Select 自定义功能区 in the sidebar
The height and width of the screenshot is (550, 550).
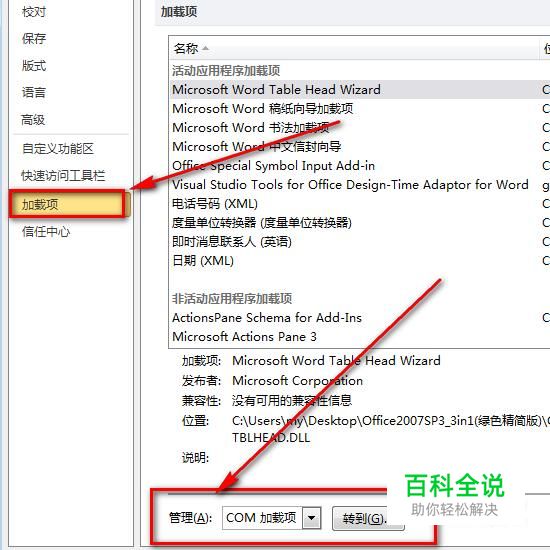[x=58, y=149]
